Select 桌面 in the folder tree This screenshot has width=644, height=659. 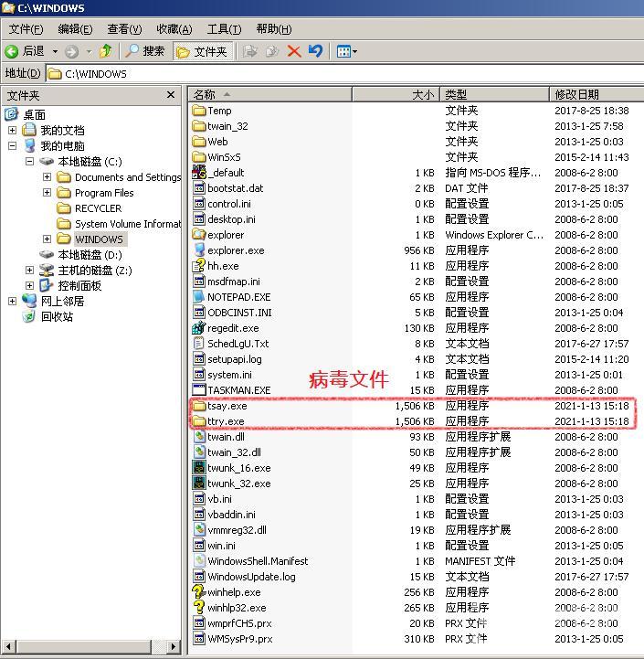(34, 115)
